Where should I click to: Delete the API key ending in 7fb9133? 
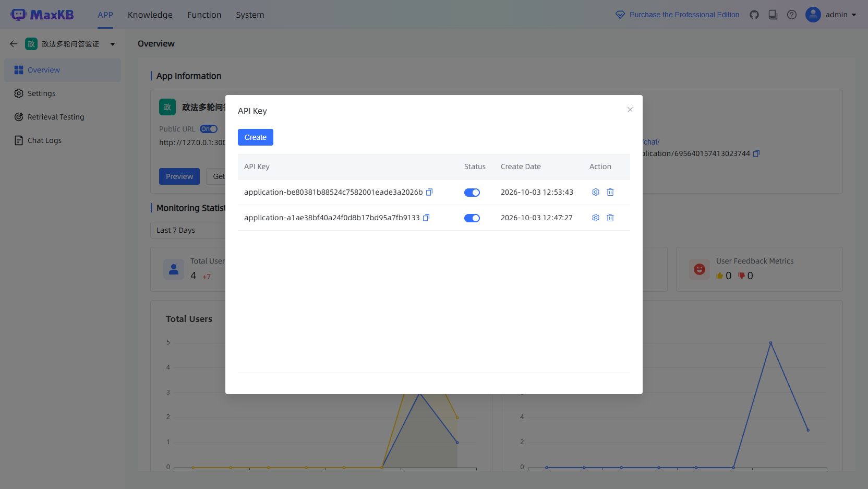[610, 218]
